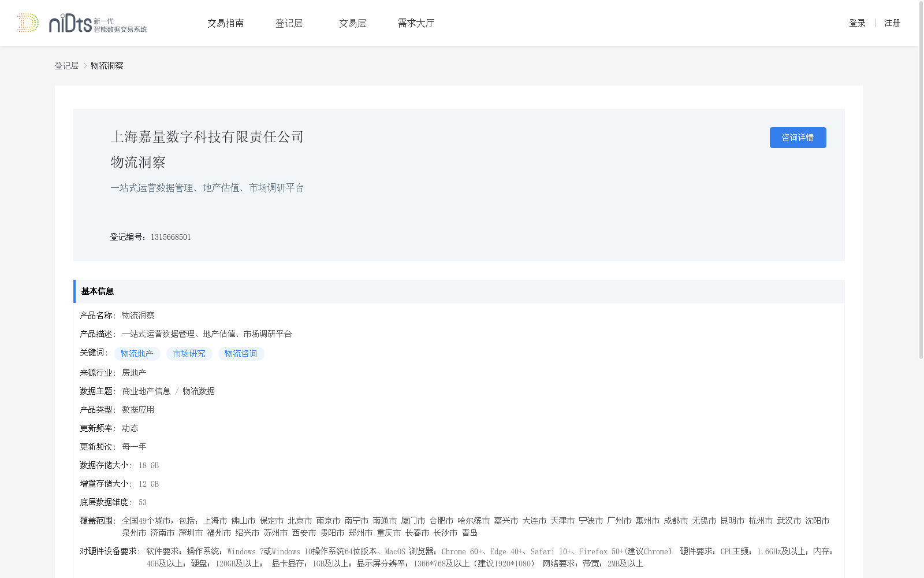This screenshot has height=578, width=924.
Task: Go to 交易层 in the top navigation
Action: coord(352,23)
